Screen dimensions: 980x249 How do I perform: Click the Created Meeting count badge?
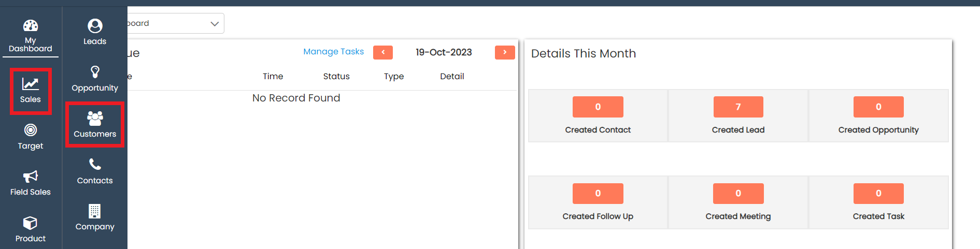(x=738, y=194)
